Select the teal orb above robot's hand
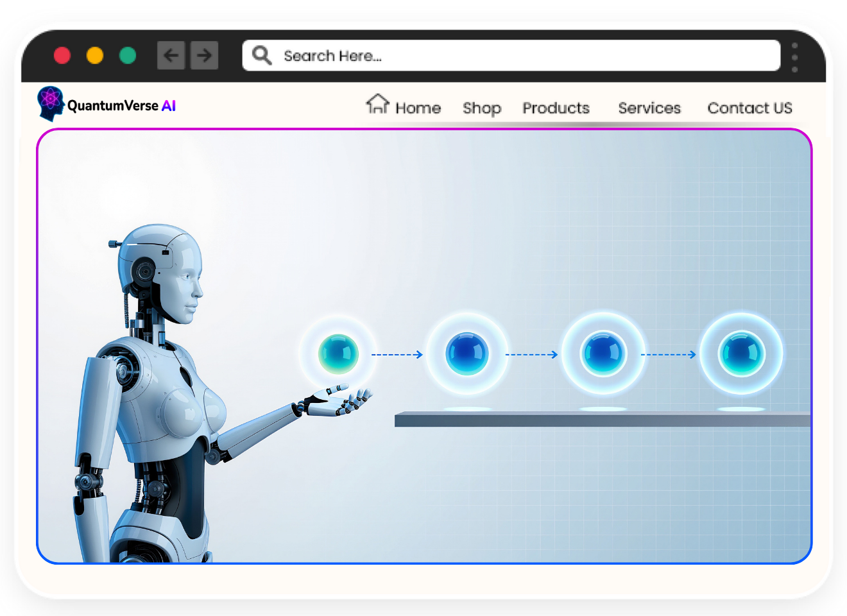Screen dimensions: 847x616 (x=338, y=354)
